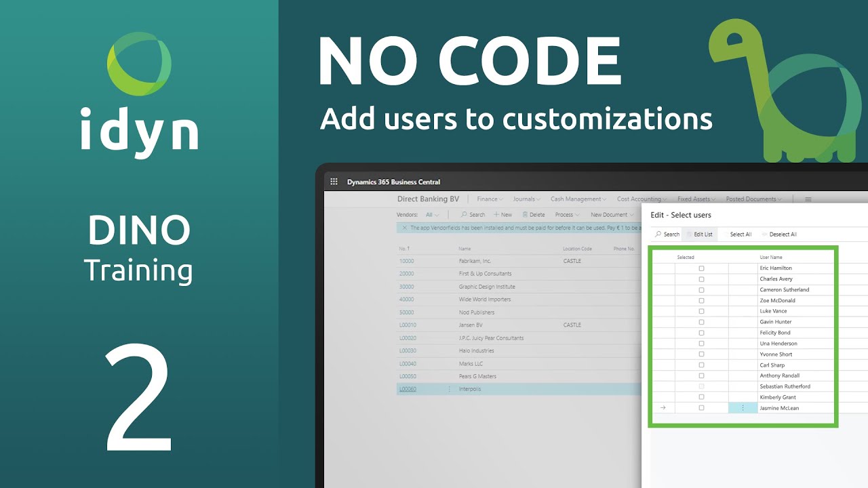Select the Jansen BV name cell
Image resolution: width=868 pixels, height=488 pixels.
tap(471, 325)
